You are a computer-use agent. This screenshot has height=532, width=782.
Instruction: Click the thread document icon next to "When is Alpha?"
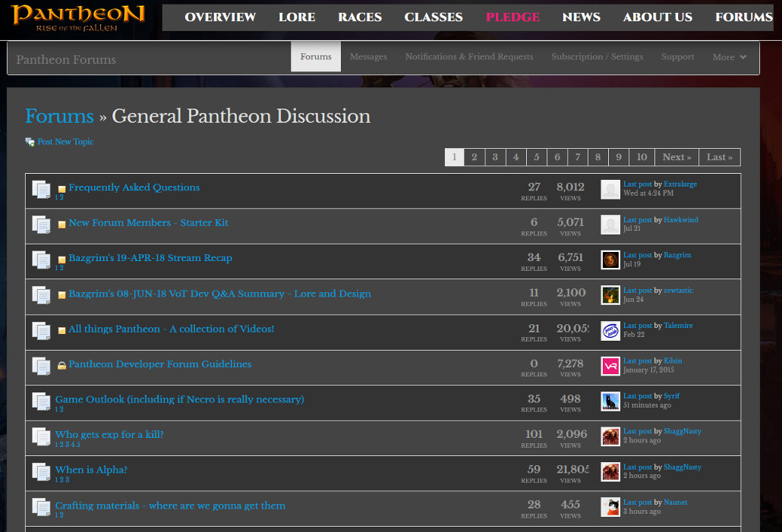42,471
